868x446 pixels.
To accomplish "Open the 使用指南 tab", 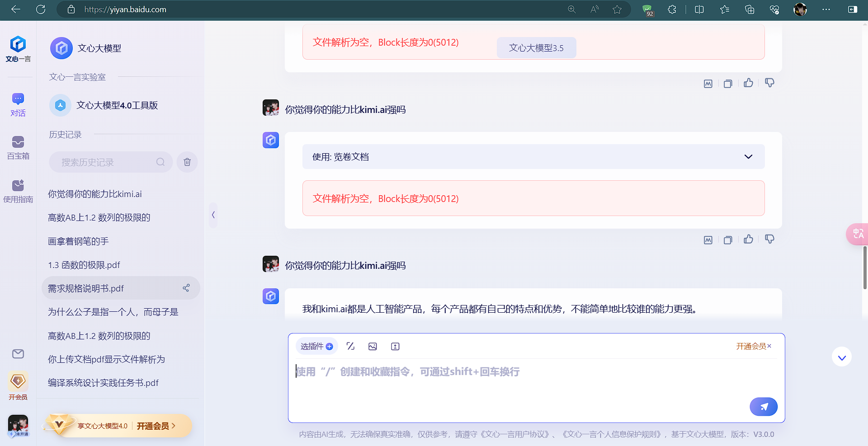I will click(x=18, y=192).
